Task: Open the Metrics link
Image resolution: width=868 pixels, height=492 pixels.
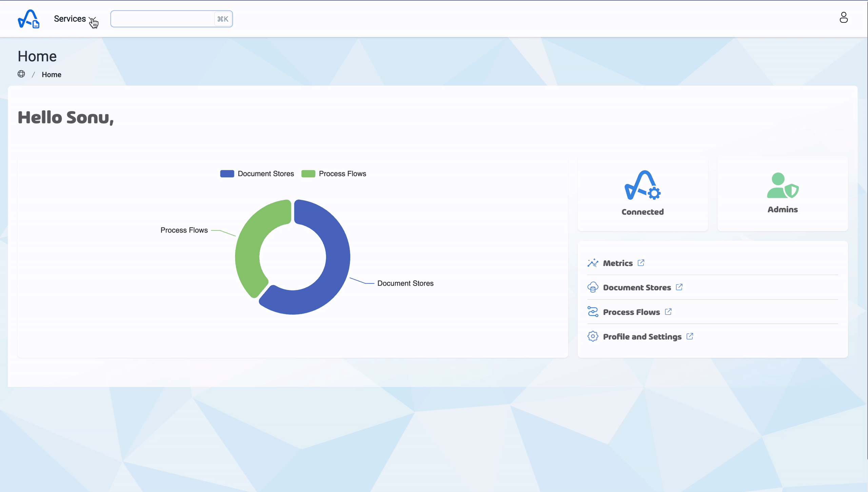Action: [617, 263]
